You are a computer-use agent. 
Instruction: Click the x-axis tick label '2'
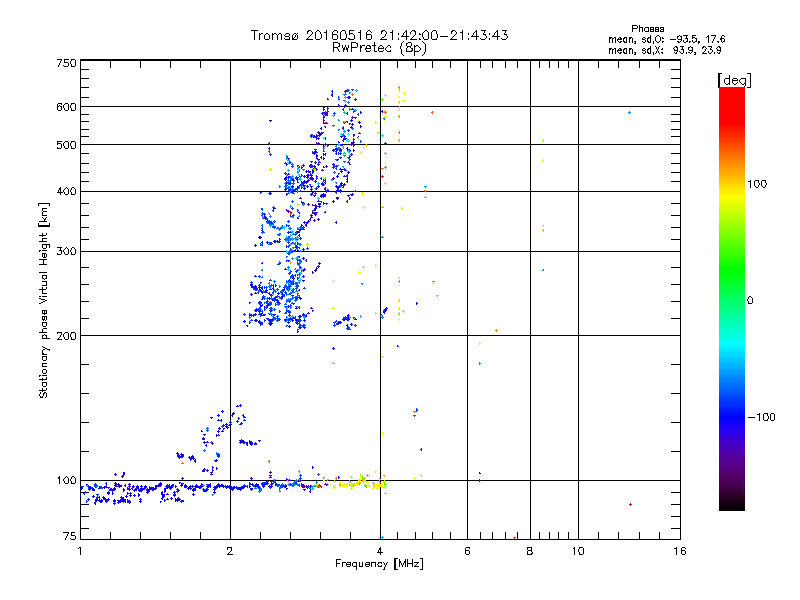click(230, 551)
